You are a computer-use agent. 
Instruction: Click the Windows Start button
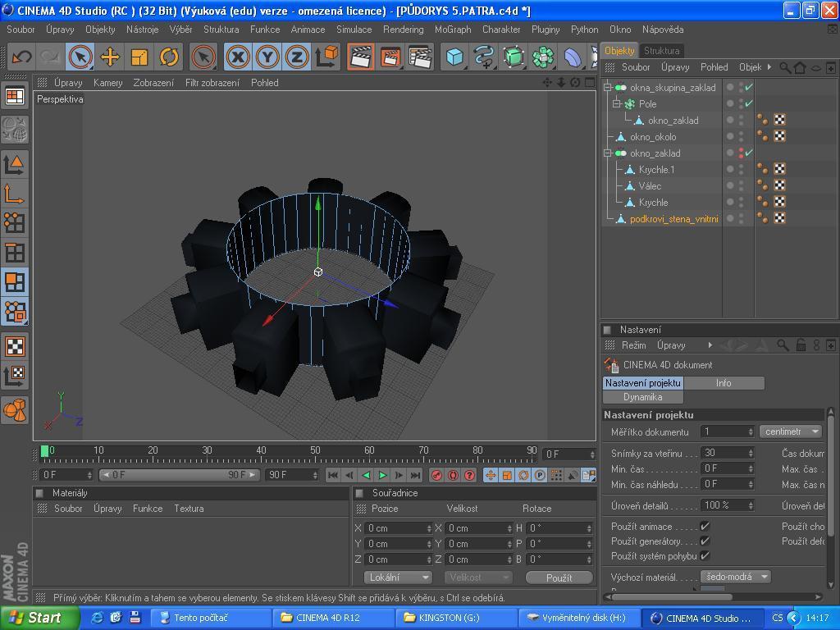tap(39, 618)
